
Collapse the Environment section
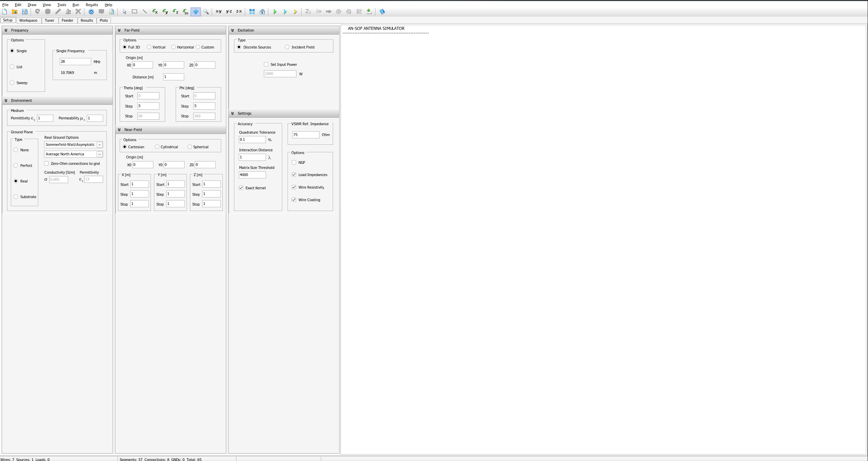[x=6, y=100]
